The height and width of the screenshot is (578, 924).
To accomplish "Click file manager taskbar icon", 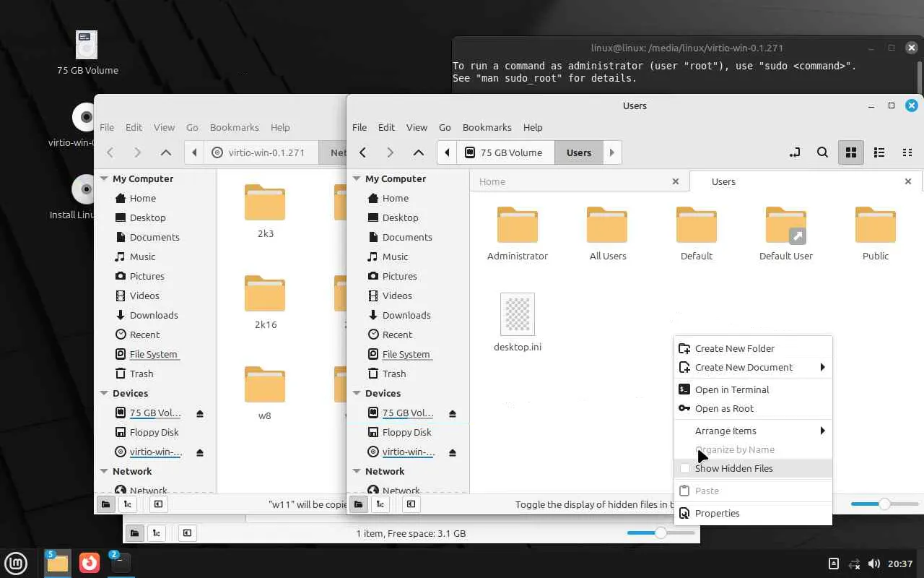I will (57, 563).
